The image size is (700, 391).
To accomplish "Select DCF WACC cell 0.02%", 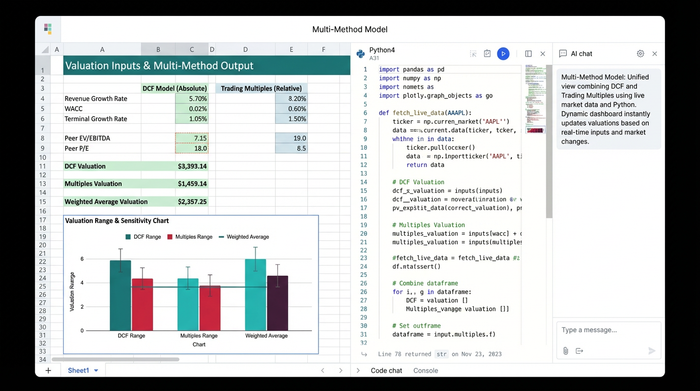I will [192, 108].
